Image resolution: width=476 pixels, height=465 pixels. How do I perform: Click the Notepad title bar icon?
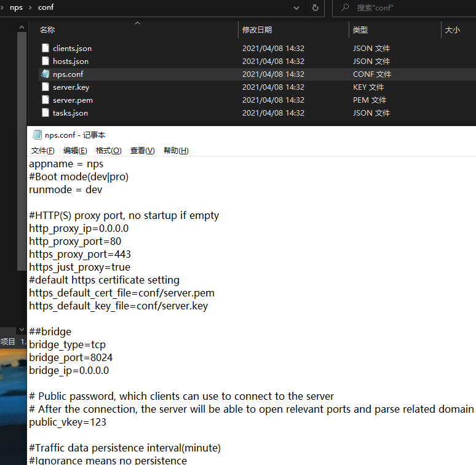click(37, 135)
